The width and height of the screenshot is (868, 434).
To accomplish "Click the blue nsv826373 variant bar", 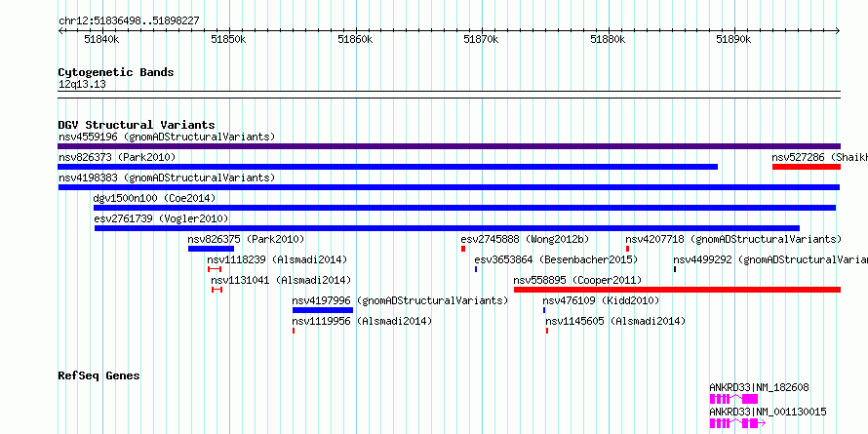I will [x=387, y=167].
